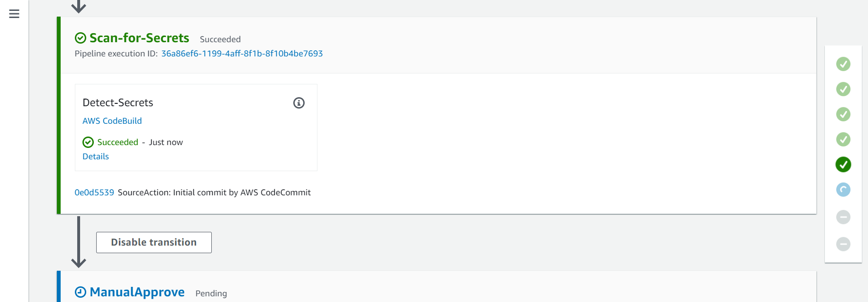Click the Disable transition button
This screenshot has width=868, height=302.
tap(154, 242)
